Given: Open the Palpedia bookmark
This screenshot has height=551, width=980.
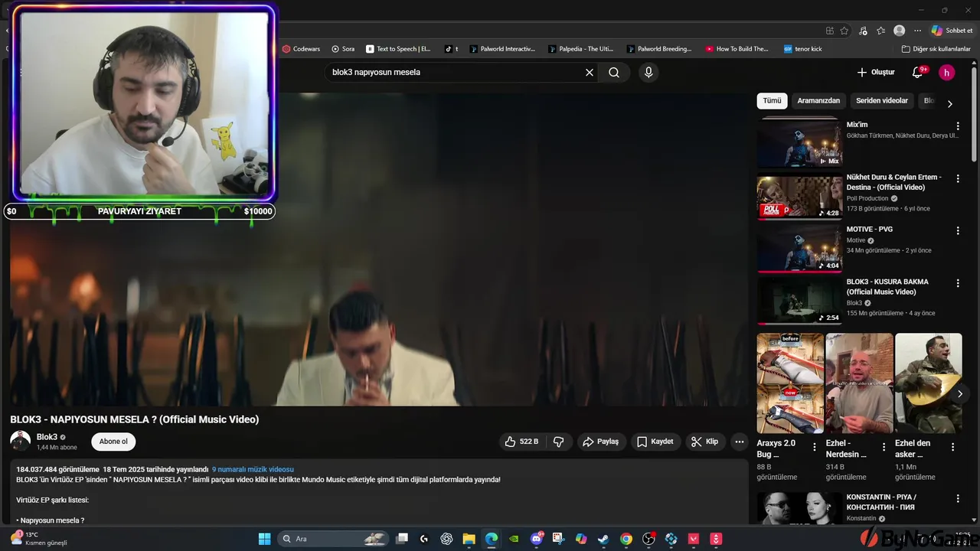Looking at the screenshot, I should pyautogui.click(x=581, y=49).
